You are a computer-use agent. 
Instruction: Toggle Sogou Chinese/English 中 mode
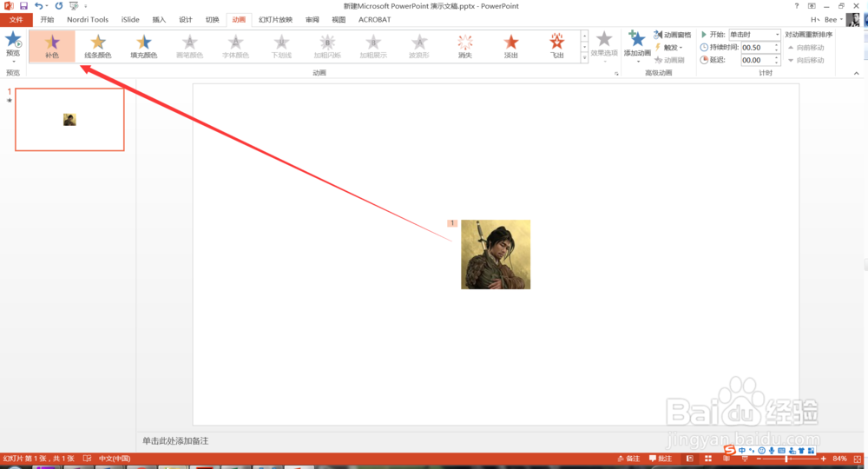click(x=742, y=451)
